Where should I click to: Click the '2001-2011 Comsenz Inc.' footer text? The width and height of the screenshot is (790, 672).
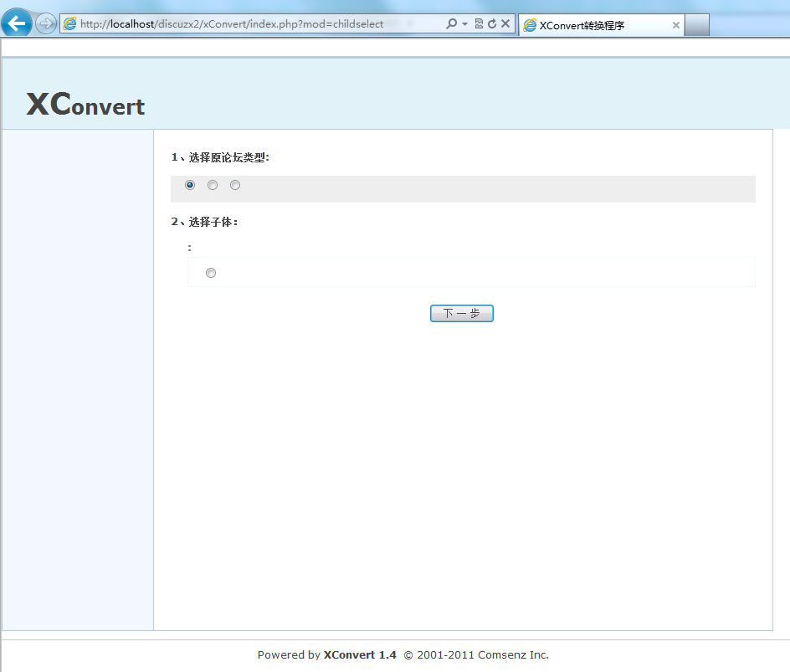click(x=483, y=654)
